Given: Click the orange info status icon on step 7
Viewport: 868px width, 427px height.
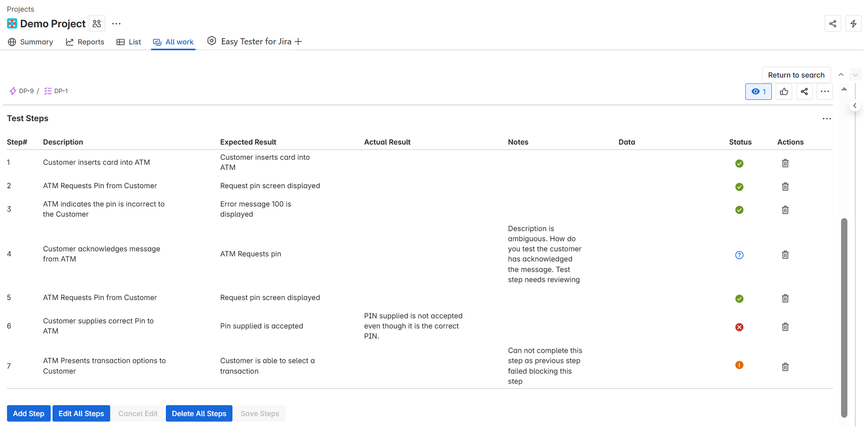Looking at the screenshot, I should pos(739,365).
